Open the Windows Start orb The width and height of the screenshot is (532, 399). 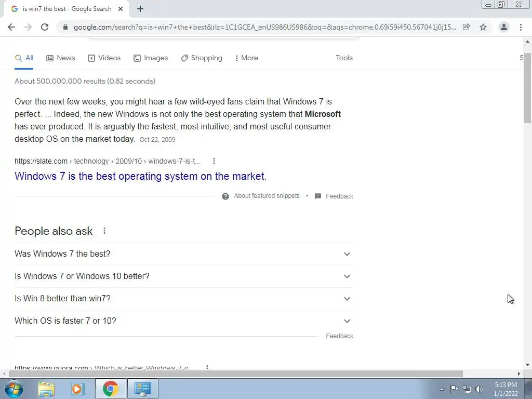14,389
